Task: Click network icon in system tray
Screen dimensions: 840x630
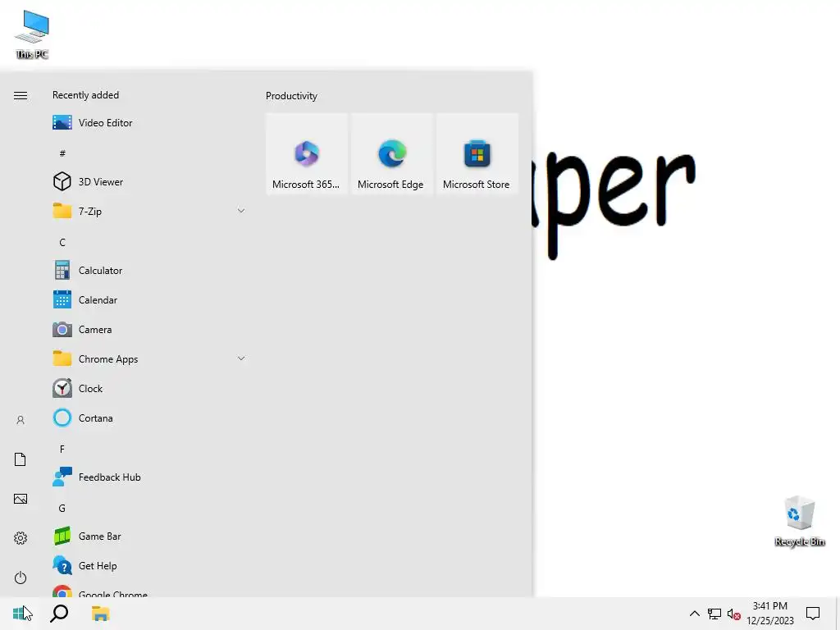Action: (714, 614)
